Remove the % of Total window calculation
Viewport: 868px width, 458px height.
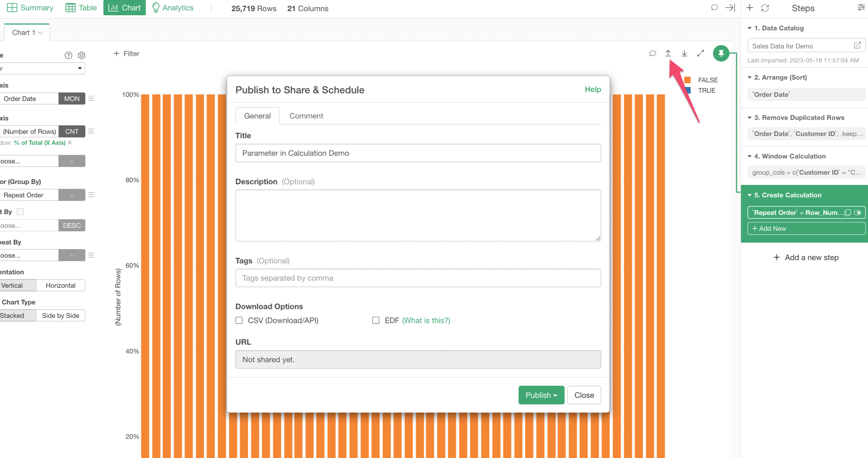tap(70, 143)
